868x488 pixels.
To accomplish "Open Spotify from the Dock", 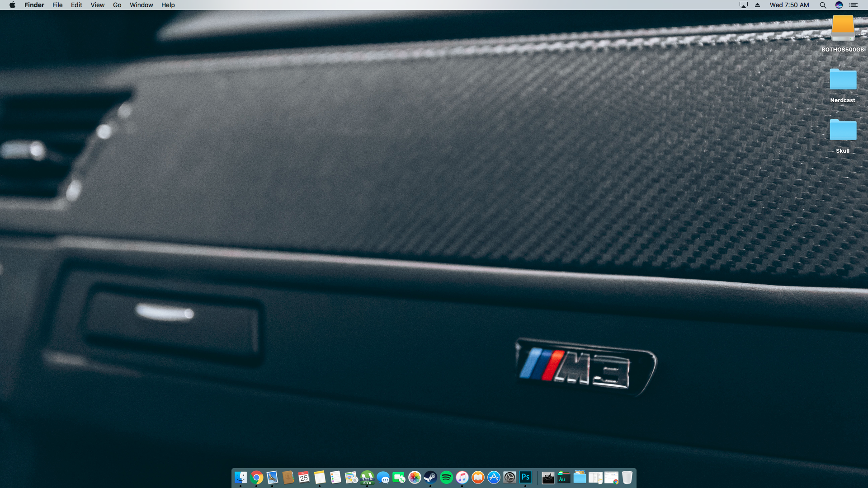I will pyautogui.click(x=446, y=477).
